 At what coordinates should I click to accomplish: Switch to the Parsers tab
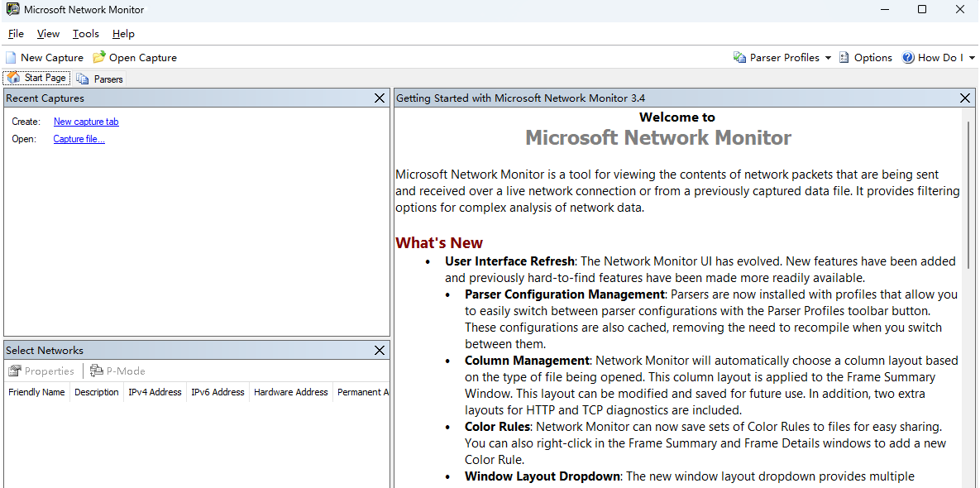[x=99, y=79]
